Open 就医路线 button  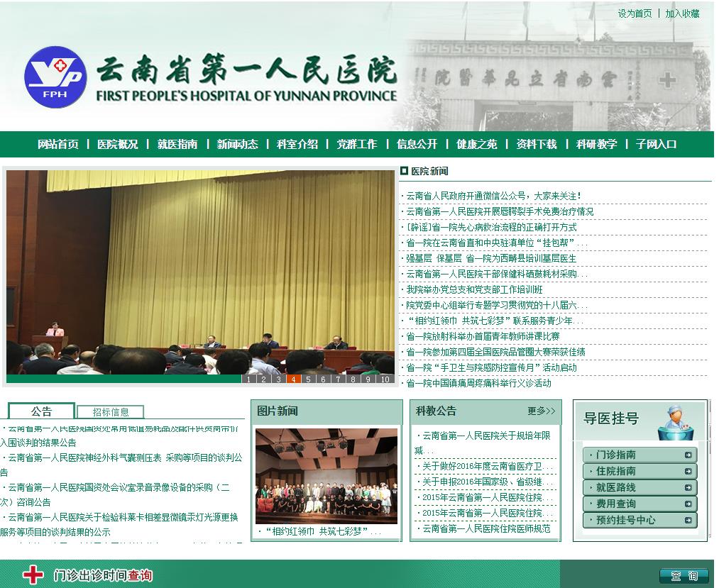[x=640, y=487]
